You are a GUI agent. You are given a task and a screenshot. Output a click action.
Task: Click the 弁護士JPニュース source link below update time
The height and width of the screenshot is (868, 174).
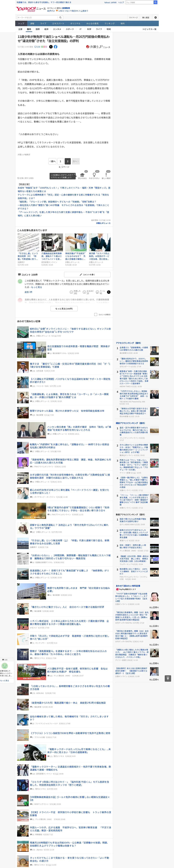coord(103,223)
